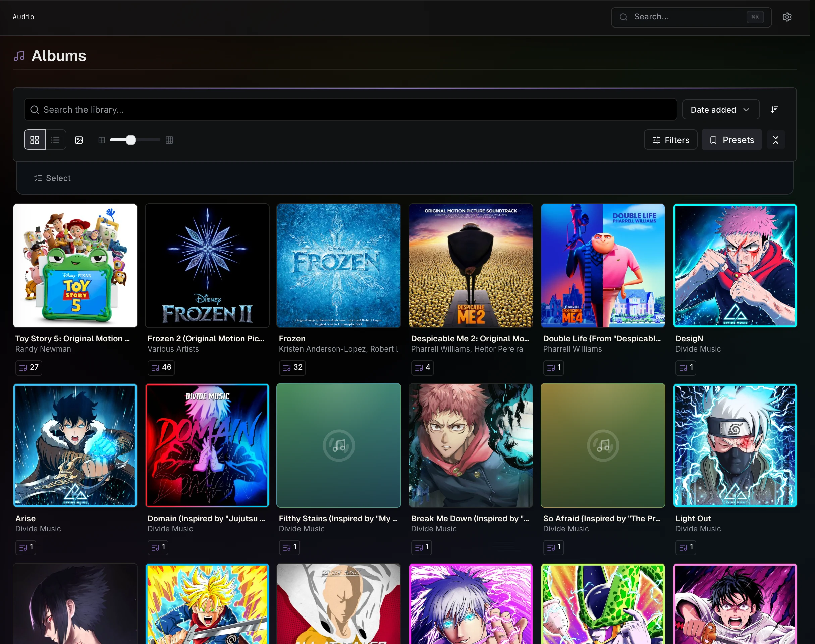
Task: Switch to list view
Action: pyautogui.click(x=55, y=140)
